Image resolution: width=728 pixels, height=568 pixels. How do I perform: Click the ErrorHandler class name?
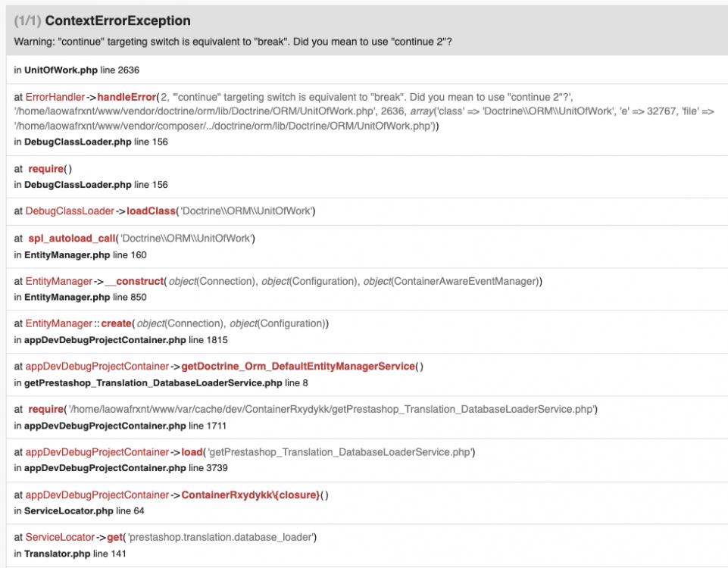coord(55,97)
